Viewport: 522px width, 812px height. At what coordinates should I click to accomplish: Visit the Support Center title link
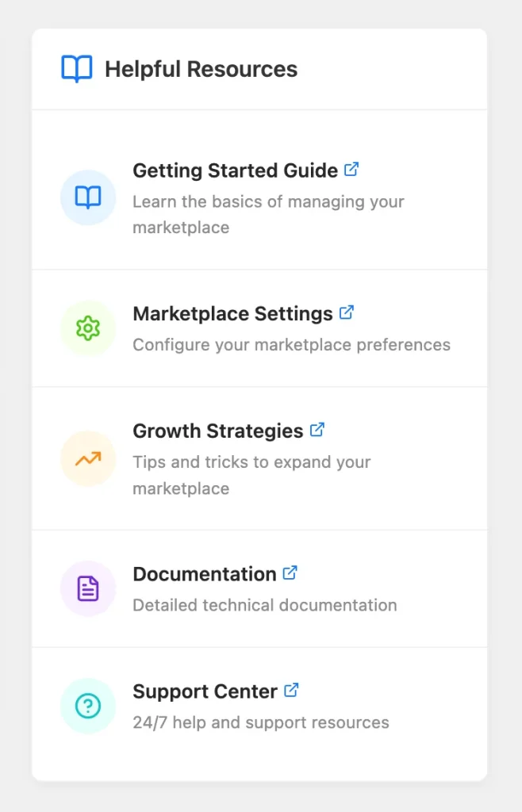coord(205,691)
